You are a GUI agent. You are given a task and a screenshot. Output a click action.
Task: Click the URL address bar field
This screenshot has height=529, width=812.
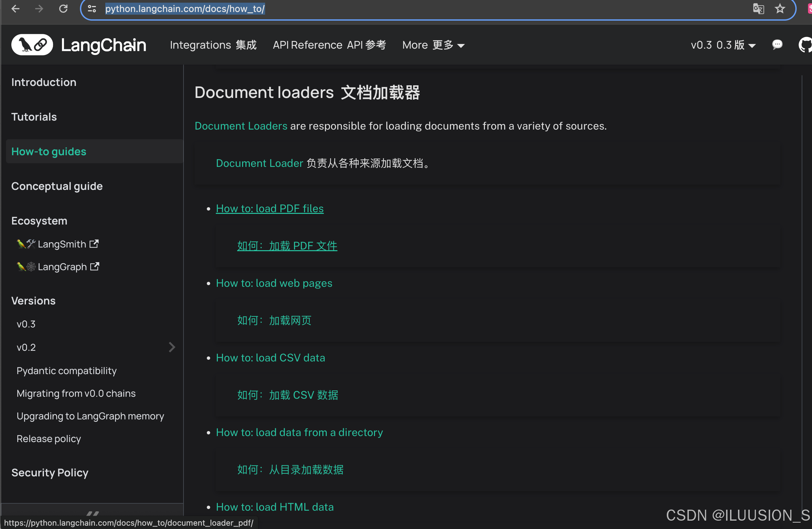point(409,9)
